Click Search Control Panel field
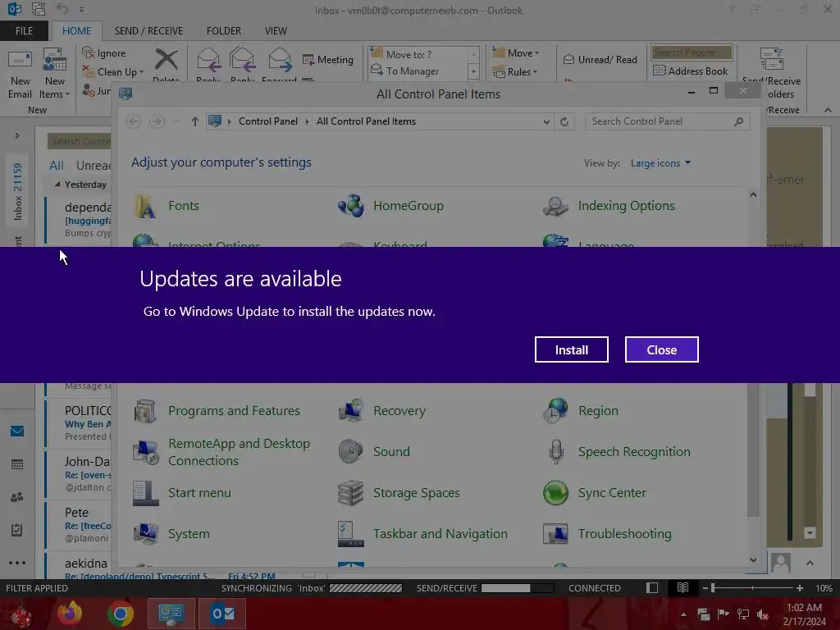Screen dimensions: 840x630 pyautogui.click(x=667, y=121)
